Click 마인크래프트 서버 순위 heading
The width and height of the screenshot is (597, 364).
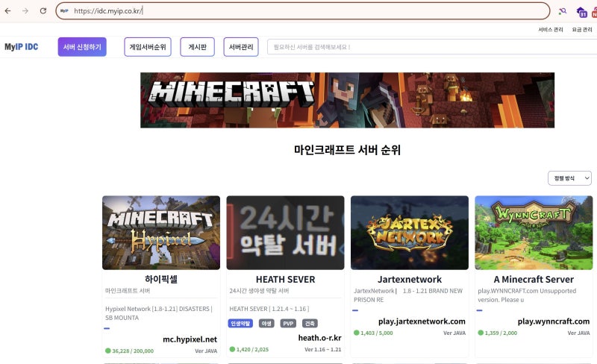tap(347, 150)
